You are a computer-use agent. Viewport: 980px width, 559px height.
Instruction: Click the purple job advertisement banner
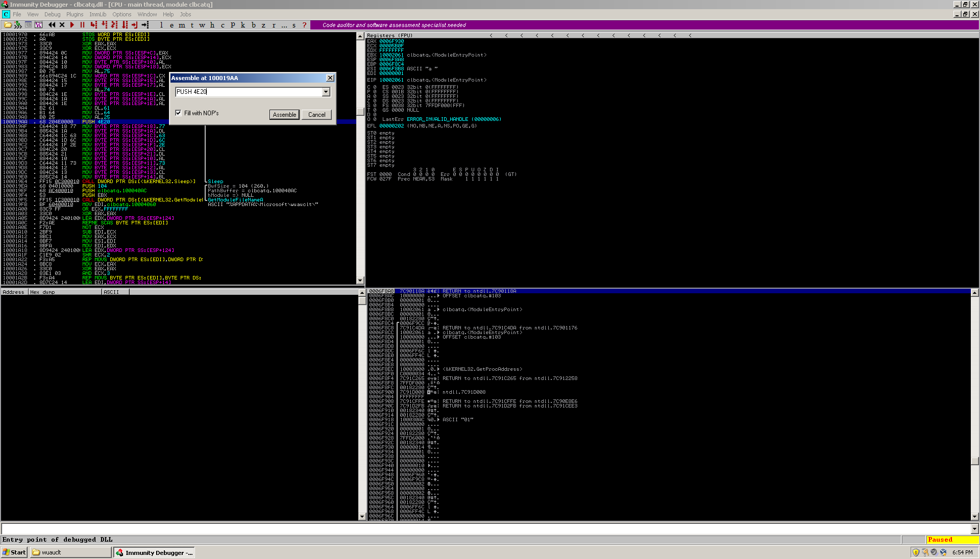coord(644,25)
